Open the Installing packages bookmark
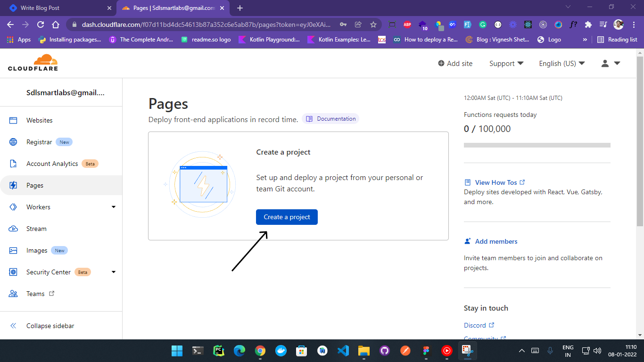This screenshot has height=362, width=644. (x=70, y=40)
